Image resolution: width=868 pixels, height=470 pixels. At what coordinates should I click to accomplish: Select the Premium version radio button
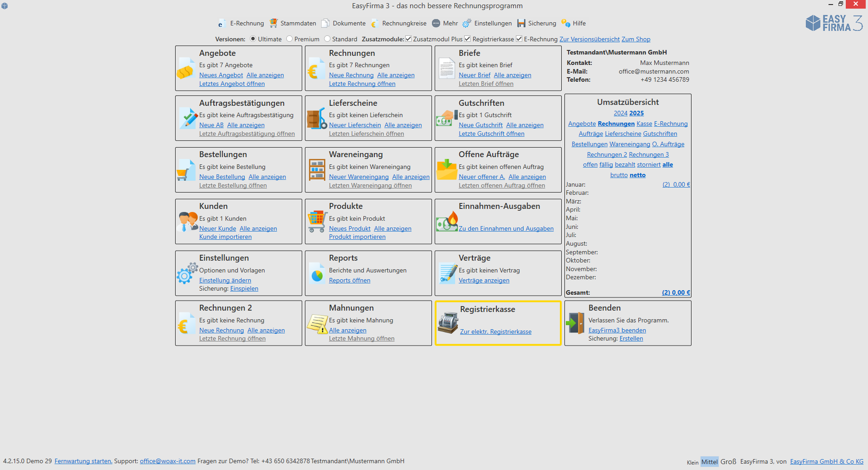(x=289, y=39)
